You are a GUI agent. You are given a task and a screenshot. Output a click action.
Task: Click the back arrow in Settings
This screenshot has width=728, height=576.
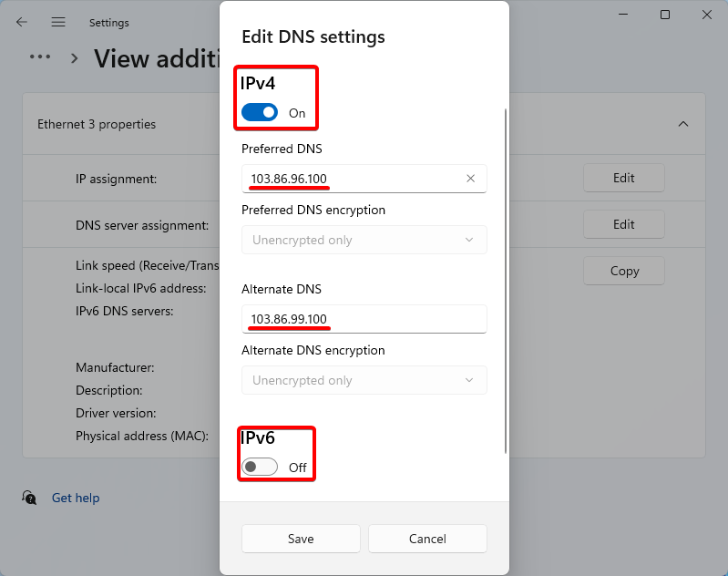click(x=22, y=22)
